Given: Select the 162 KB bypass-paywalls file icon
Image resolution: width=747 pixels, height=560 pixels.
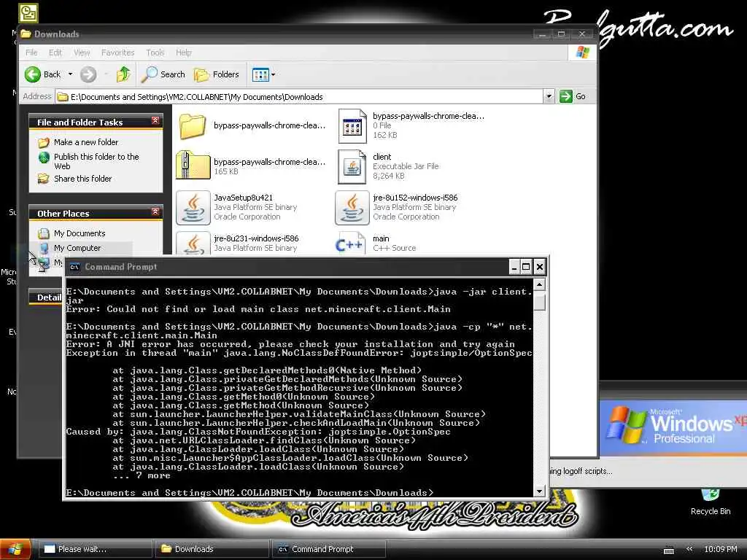Looking at the screenshot, I should (352, 125).
